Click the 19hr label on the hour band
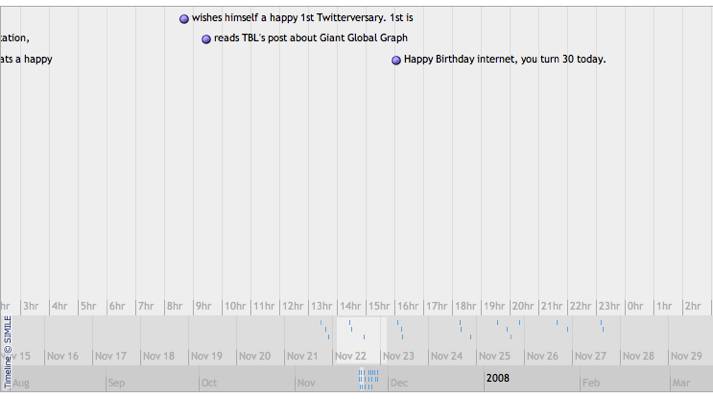Image resolution: width=713 pixels, height=399 pixels. pyautogui.click(x=494, y=306)
